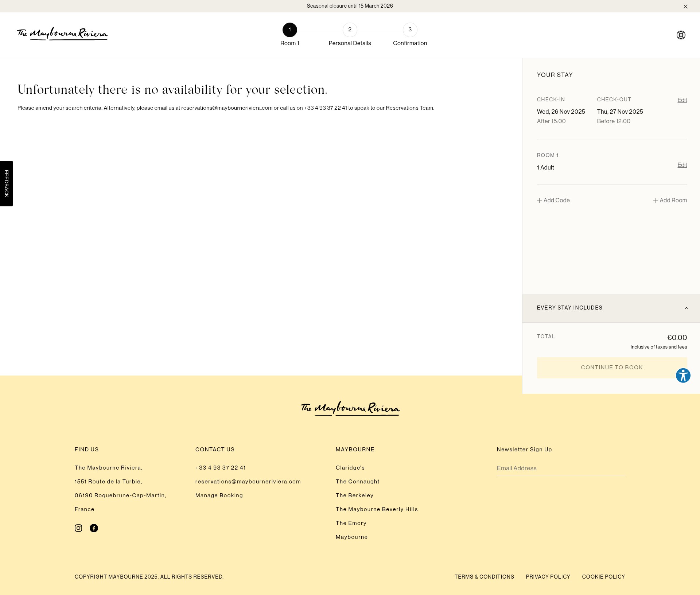The image size is (700, 595).
Task: Open the Facebook page icon
Action: point(94,528)
